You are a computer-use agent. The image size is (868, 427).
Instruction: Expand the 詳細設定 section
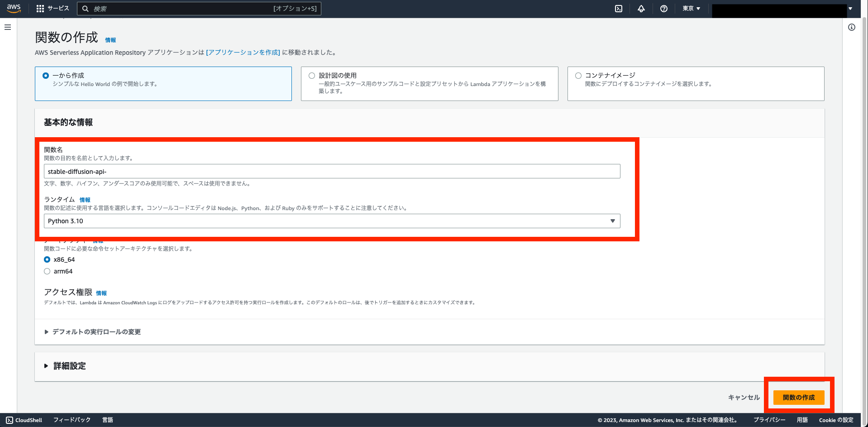click(x=65, y=366)
